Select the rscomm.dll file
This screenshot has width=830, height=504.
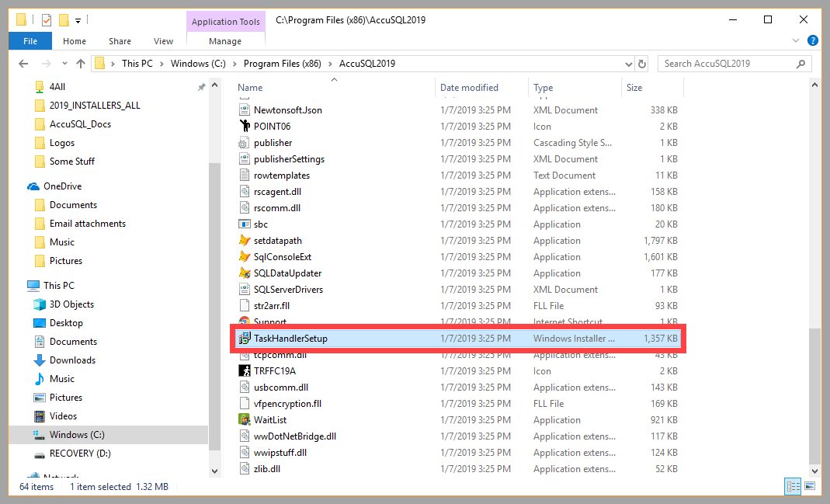click(x=277, y=208)
